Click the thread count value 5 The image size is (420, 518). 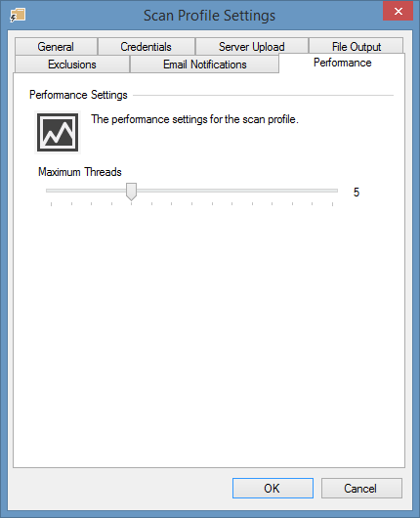pos(357,193)
